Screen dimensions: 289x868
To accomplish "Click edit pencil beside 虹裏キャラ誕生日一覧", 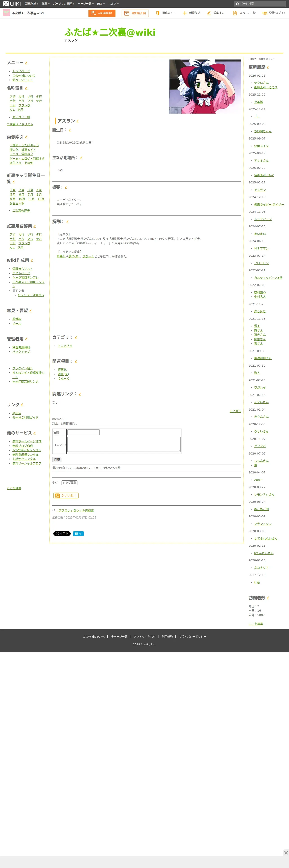I will pyautogui.click(x=14, y=182).
